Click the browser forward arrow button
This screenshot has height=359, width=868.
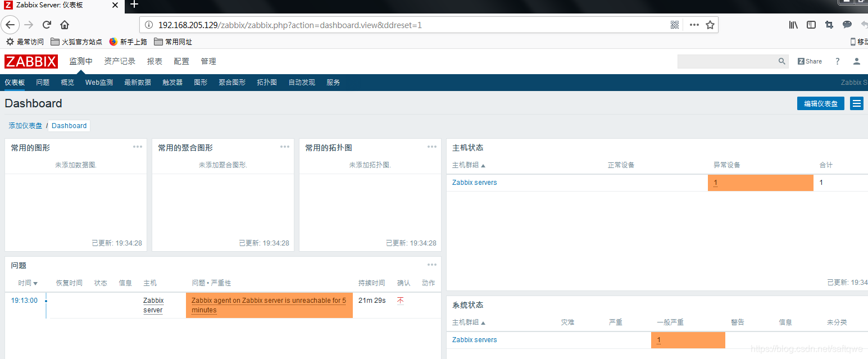tap(29, 25)
